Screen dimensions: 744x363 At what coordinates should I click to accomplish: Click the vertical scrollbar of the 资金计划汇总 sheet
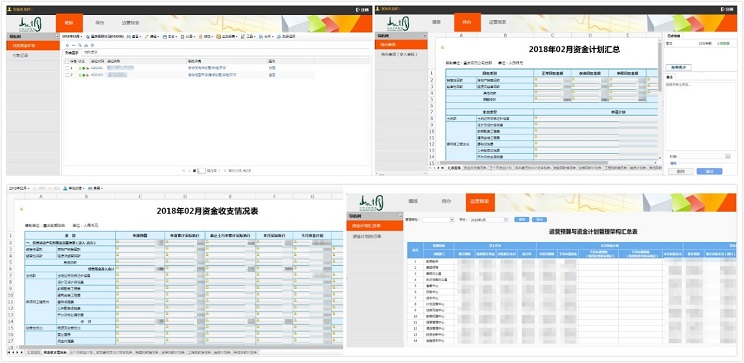point(660,100)
